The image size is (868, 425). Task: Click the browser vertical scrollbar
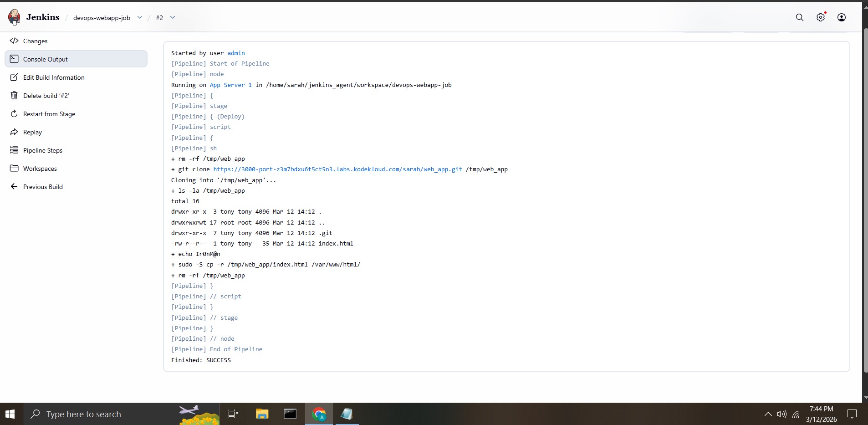click(865, 200)
